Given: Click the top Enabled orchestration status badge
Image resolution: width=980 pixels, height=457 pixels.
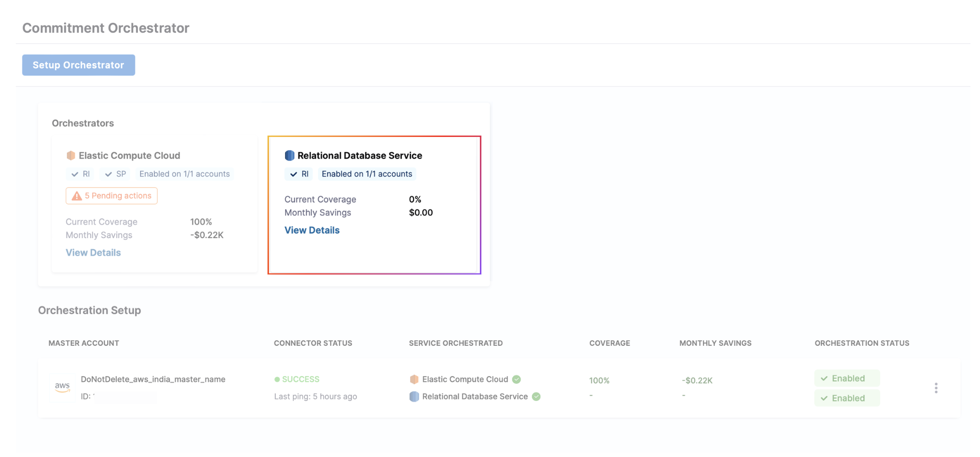Looking at the screenshot, I should pyautogui.click(x=847, y=378).
